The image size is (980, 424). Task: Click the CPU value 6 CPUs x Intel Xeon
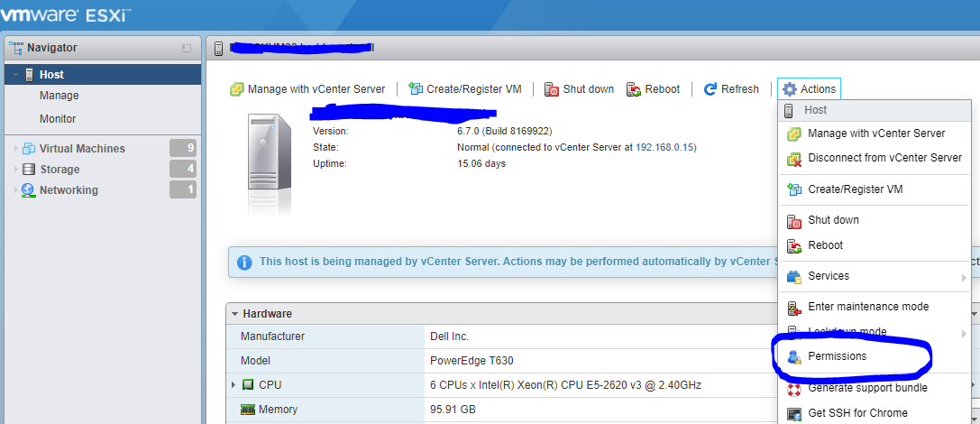coord(566,385)
